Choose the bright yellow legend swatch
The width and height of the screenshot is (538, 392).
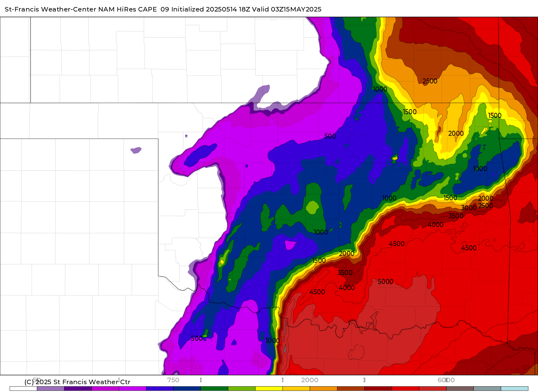click(269, 389)
